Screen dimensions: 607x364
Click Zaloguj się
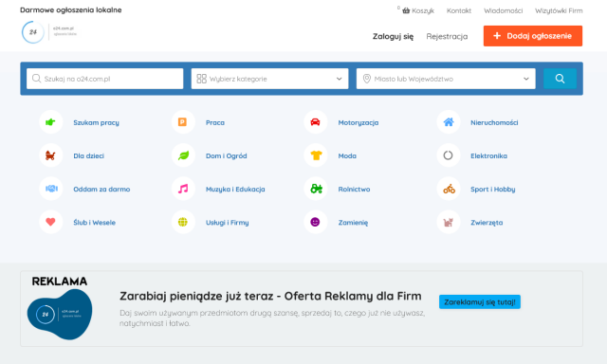pyautogui.click(x=393, y=36)
